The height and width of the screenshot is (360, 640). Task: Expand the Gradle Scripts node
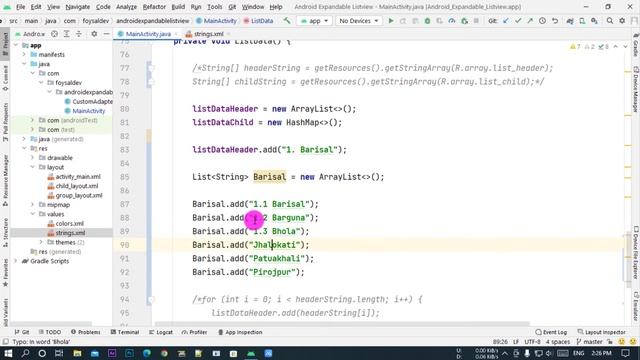pos(16,261)
